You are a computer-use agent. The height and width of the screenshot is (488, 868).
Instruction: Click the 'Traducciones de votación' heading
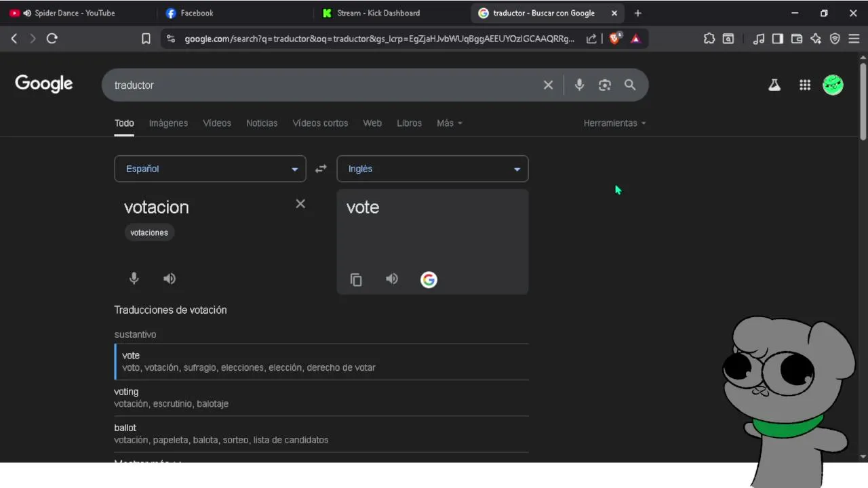(170, 310)
